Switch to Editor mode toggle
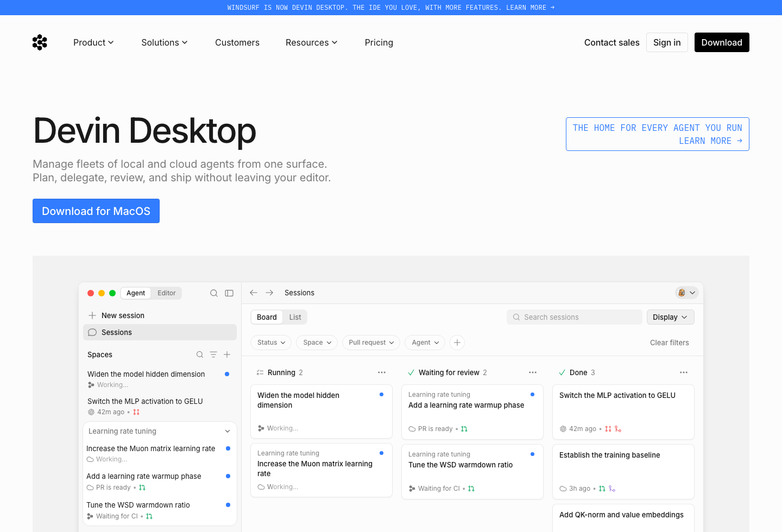Image resolution: width=782 pixels, height=532 pixels. tap(167, 293)
